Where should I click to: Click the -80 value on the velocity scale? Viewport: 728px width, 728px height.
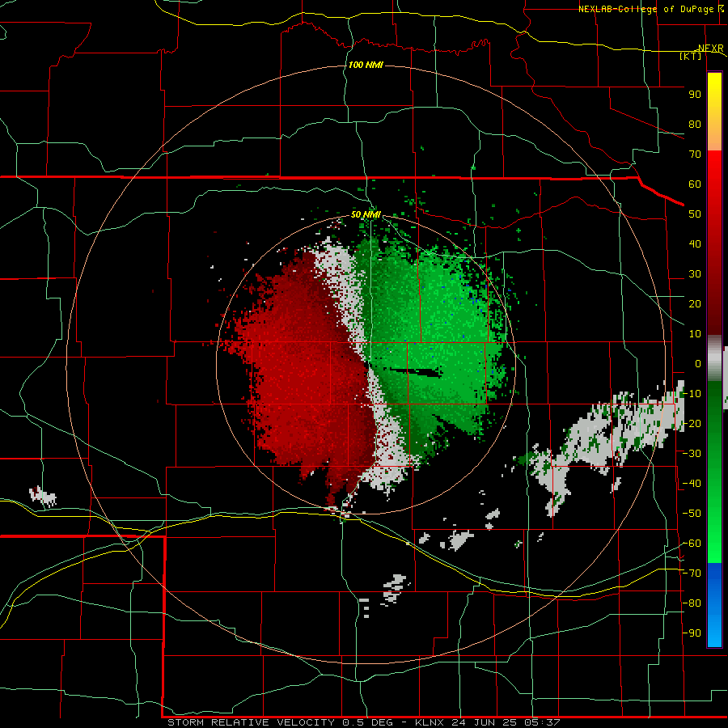point(692,603)
